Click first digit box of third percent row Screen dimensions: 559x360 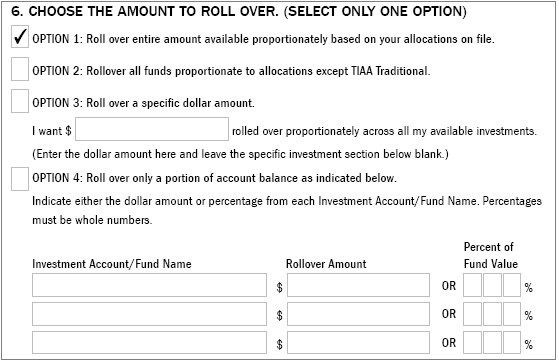tap(472, 343)
